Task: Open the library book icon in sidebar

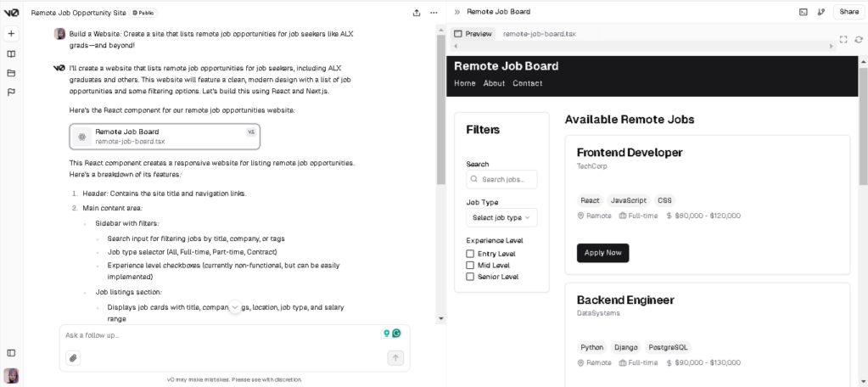Action: 11,53
